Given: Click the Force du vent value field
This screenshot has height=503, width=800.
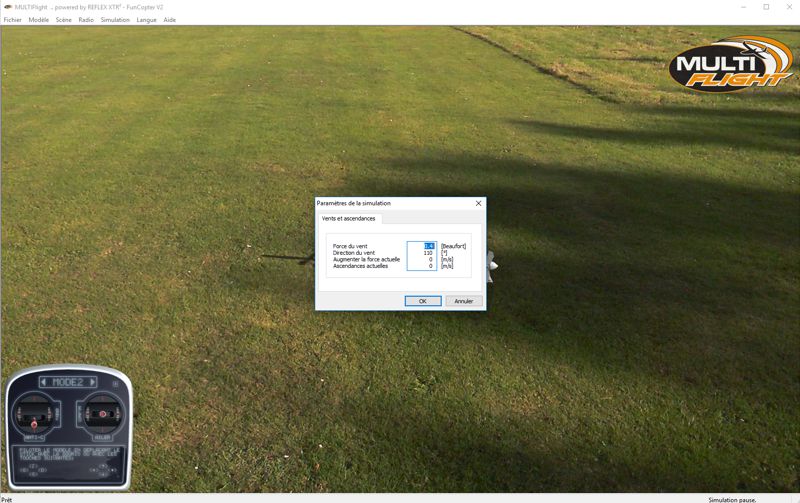Looking at the screenshot, I should 422,246.
